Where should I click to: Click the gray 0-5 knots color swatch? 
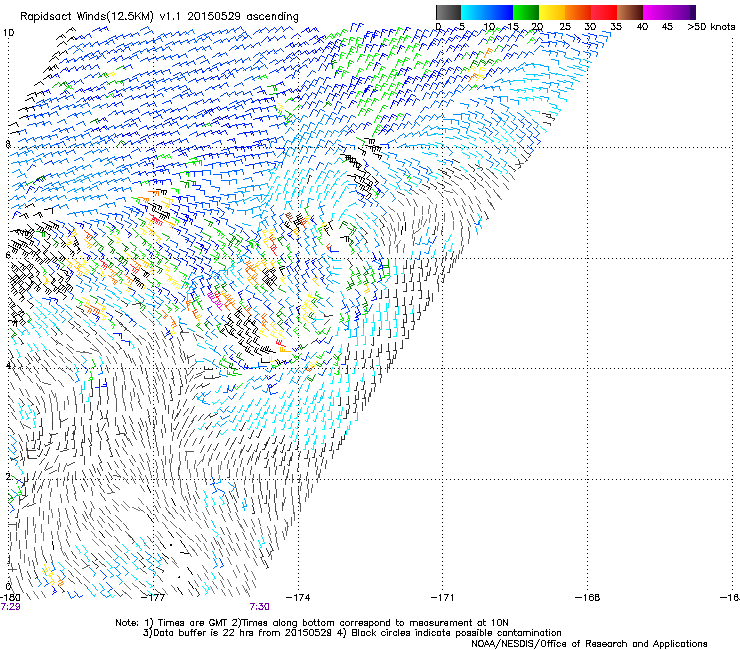pyautogui.click(x=448, y=12)
